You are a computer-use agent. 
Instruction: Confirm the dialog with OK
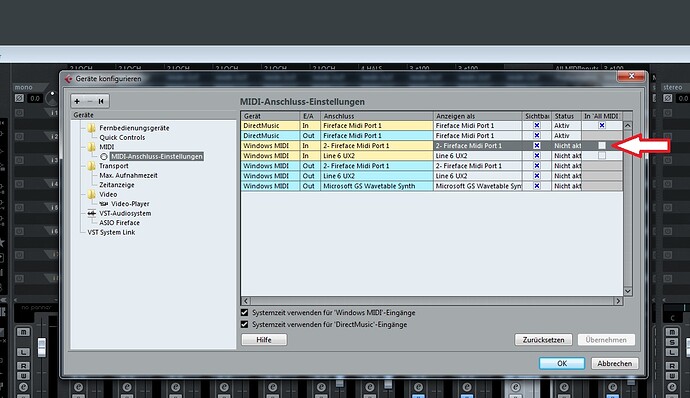coord(562,363)
